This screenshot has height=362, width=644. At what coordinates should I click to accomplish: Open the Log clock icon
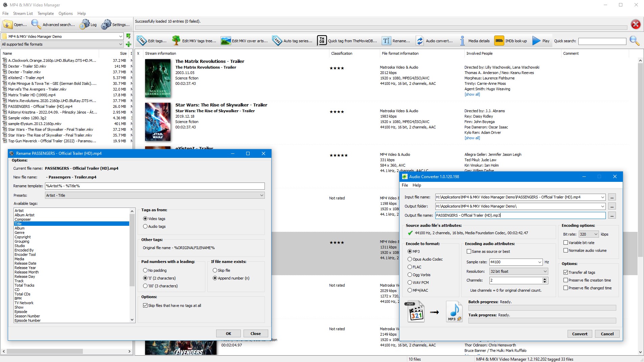[x=85, y=24]
